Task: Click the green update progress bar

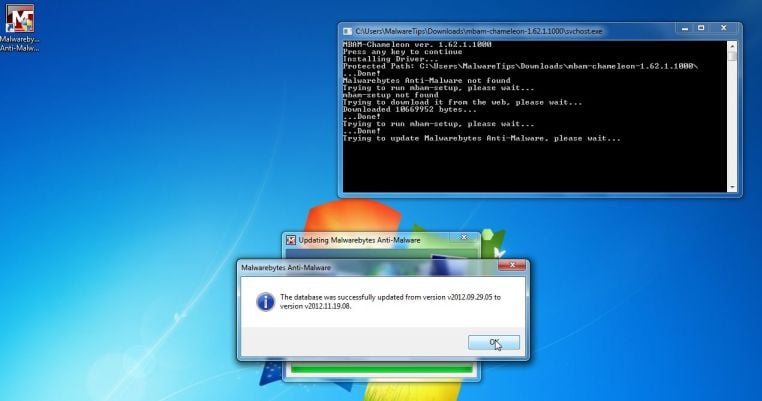Action: point(382,369)
